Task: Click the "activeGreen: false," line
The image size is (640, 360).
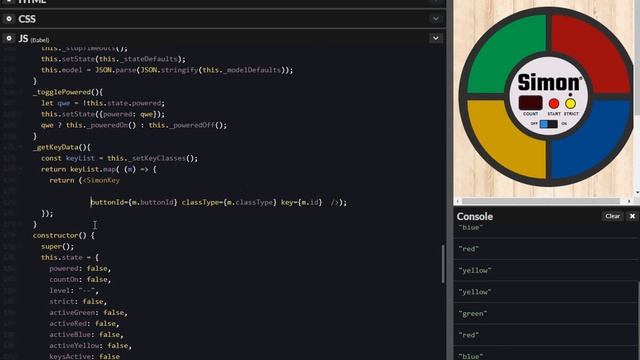Action: (89, 313)
